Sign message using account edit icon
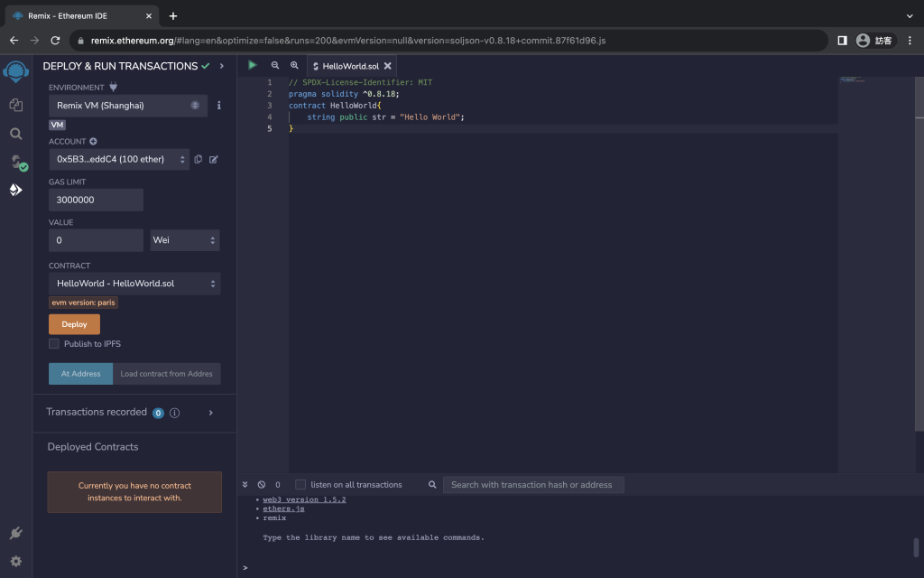 pyautogui.click(x=213, y=159)
